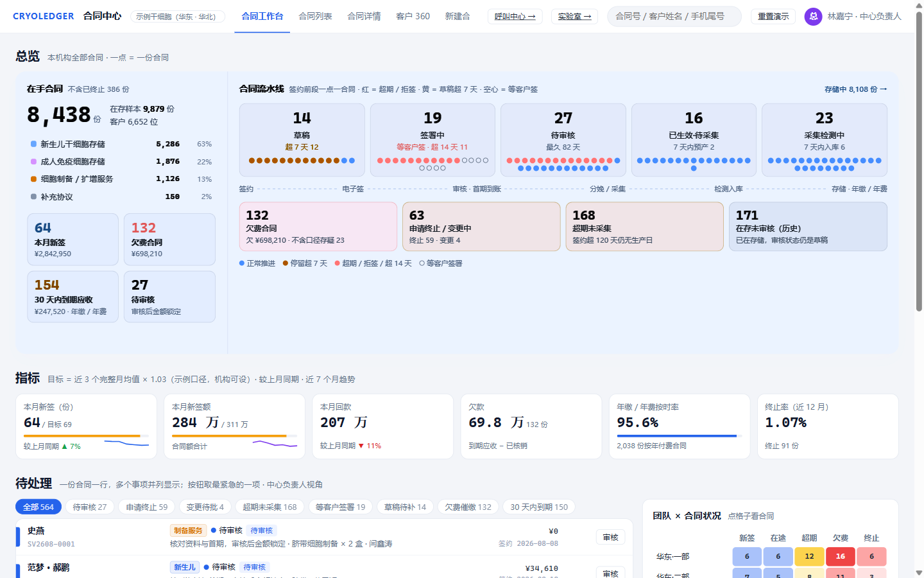Open the 132 欠费合同 ¥698,210 summary tile
This screenshot has width=924, height=578.
(169, 240)
